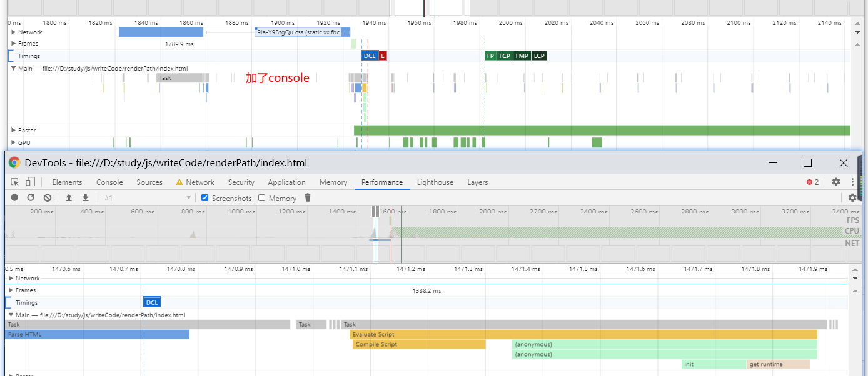This screenshot has width=868, height=376.
Task: Click the 1789.9 ms frame label
Action: click(x=179, y=44)
